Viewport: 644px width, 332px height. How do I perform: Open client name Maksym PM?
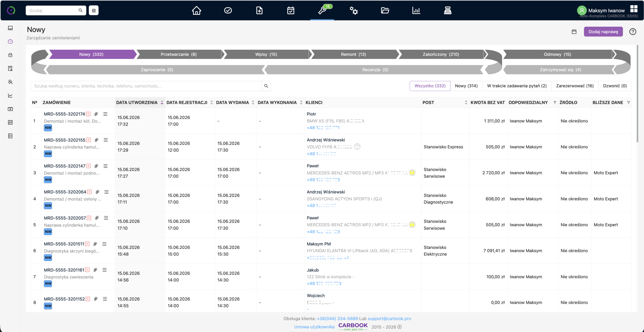click(x=319, y=244)
